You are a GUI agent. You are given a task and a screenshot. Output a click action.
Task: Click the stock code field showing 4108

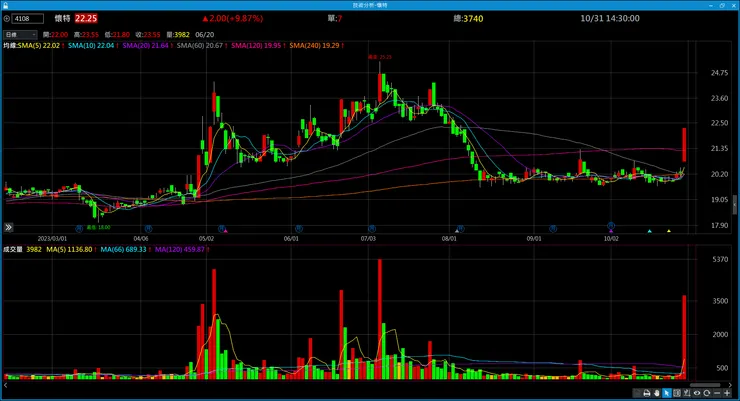pos(28,18)
